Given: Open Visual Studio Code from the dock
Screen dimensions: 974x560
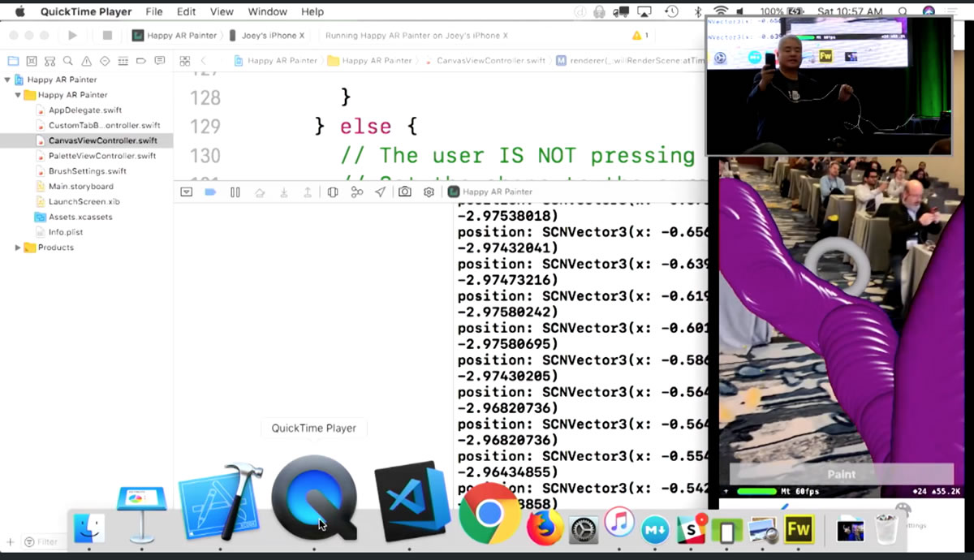Looking at the screenshot, I should tap(412, 501).
